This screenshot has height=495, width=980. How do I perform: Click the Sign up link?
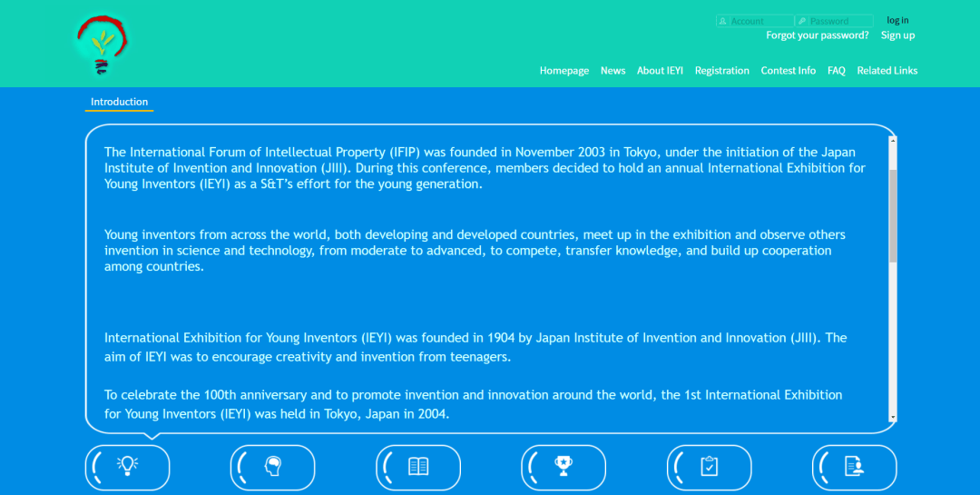click(897, 35)
